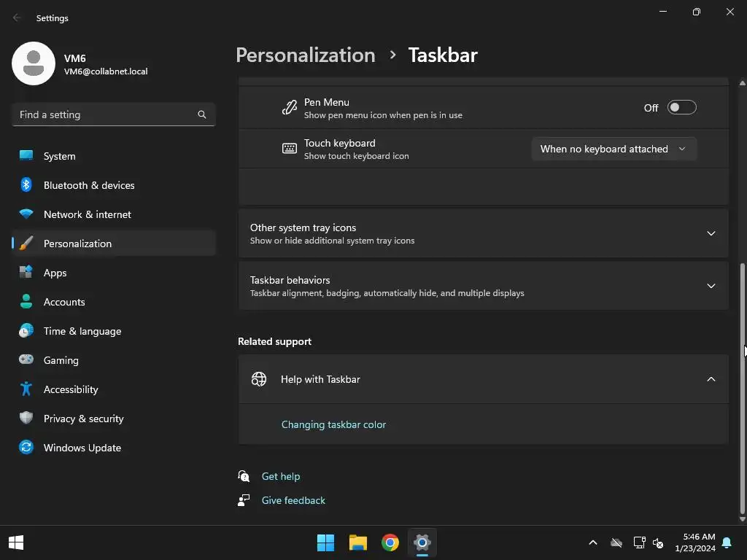The width and height of the screenshot is (747, 560).
Task: Turn on the Pen Menu toggle
Action: [x=682, y=108]
